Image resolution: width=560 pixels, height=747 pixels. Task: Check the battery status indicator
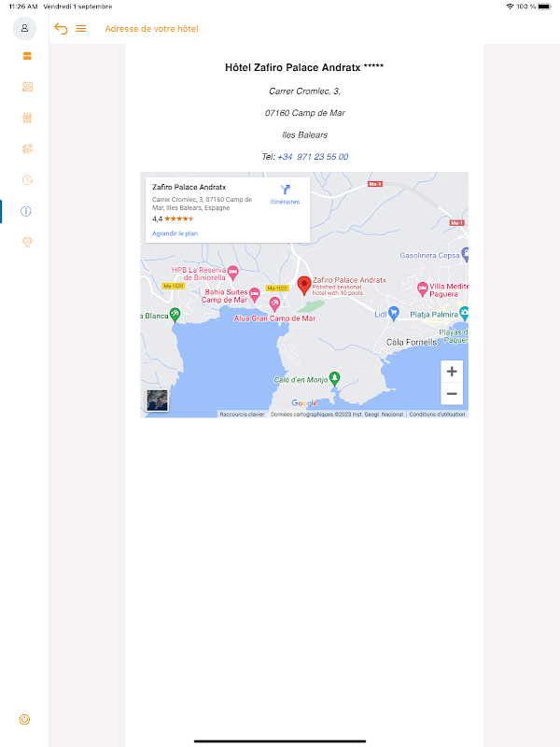pos(544,7)
